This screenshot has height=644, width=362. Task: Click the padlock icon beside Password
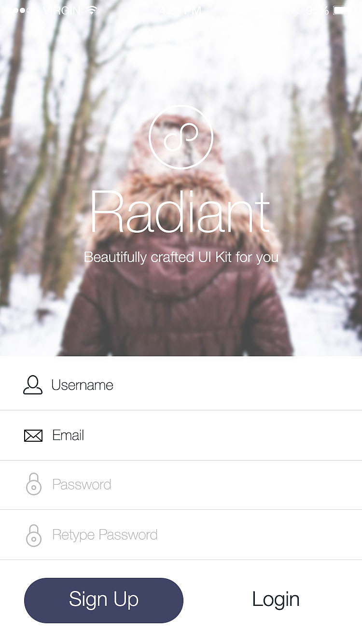click(34, 484)
